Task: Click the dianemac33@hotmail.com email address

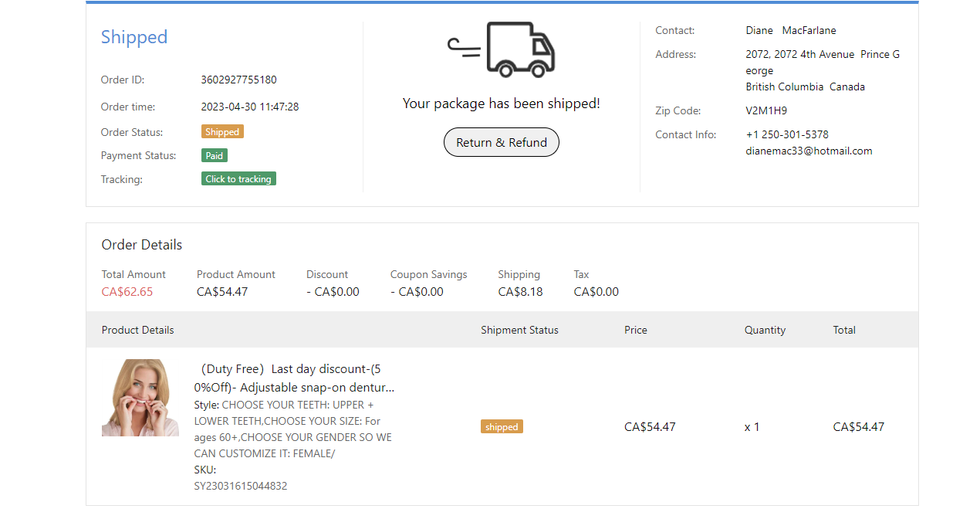Action: [809, 151]
